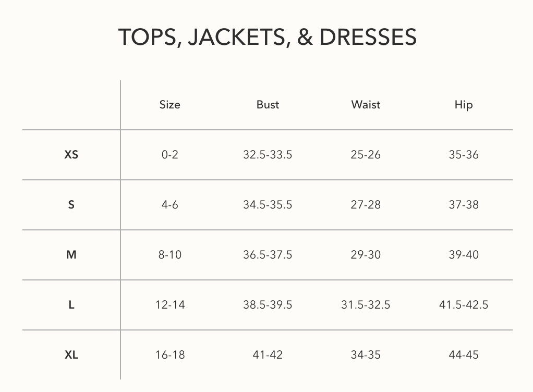Select the Size column header
The height and width of the screenshot is (392, 533).
(169, 105)
